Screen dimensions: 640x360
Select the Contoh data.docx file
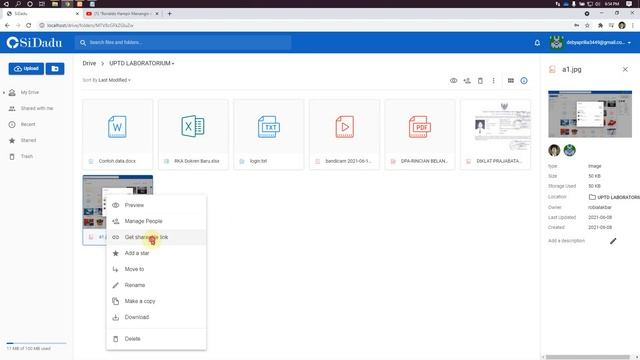[118, 134]
